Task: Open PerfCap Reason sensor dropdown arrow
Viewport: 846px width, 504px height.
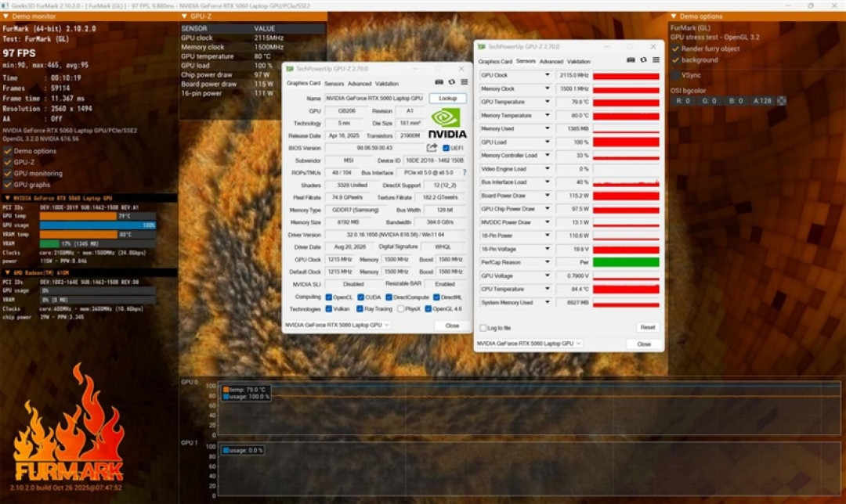Action: click(547, 262)
